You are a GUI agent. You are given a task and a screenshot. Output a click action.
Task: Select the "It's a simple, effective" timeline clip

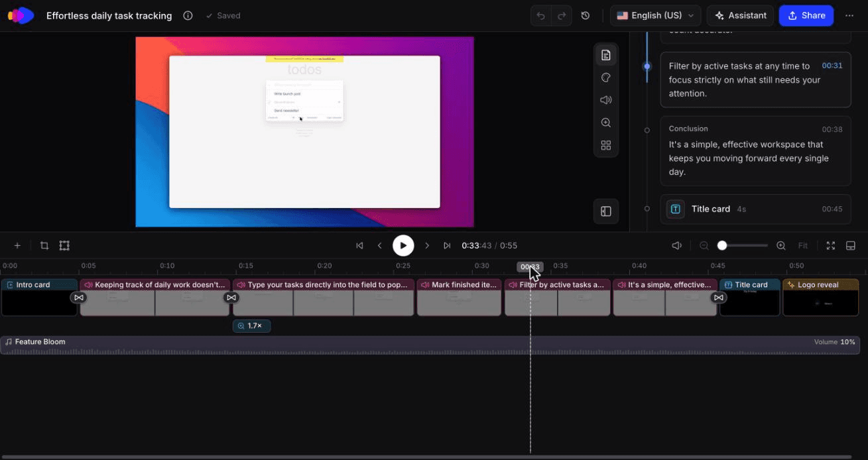click(665, 297)
